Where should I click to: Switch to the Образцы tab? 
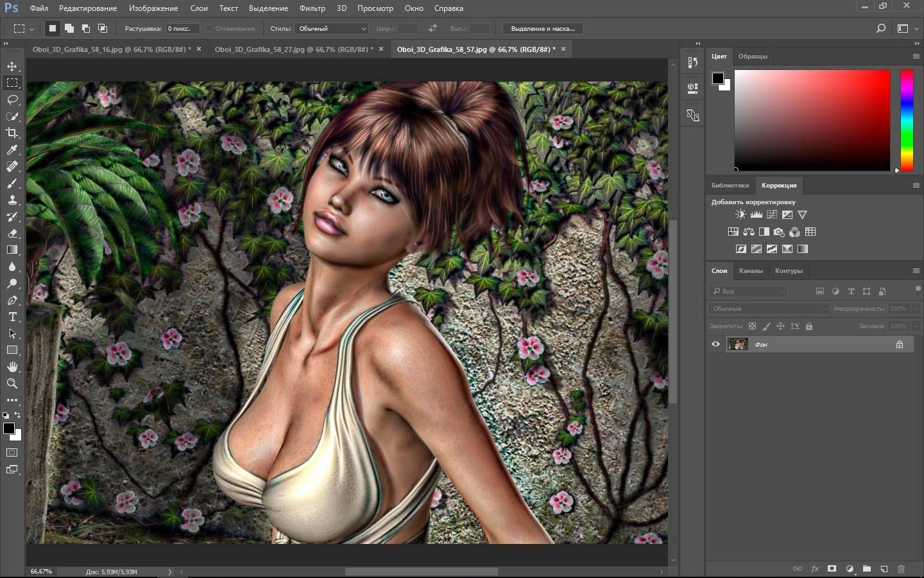coord(753,56)
